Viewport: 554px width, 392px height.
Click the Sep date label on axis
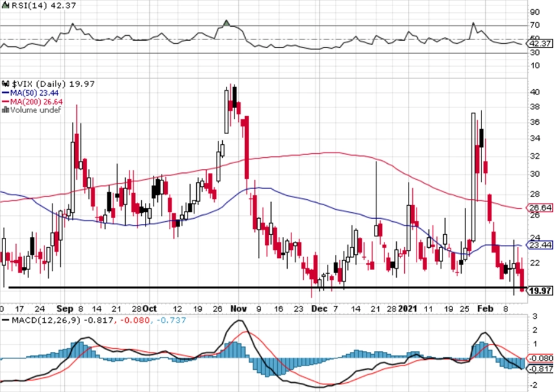point(65,309)
